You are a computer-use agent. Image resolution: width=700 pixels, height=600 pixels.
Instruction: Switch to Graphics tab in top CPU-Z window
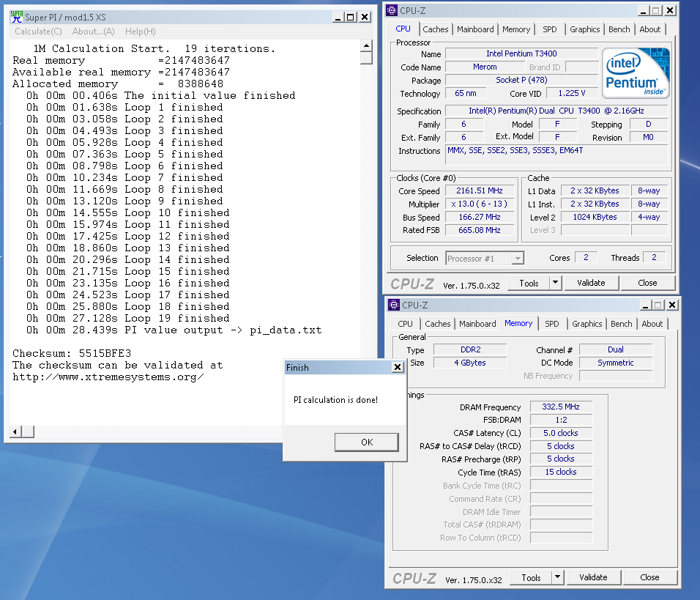(x=584, y=29)
